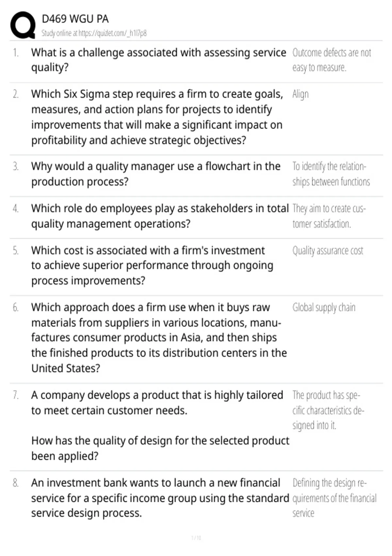This screenshot has width=392, height=556.
Task: Click the D469 WGU PA title
Action: point(75,19)
